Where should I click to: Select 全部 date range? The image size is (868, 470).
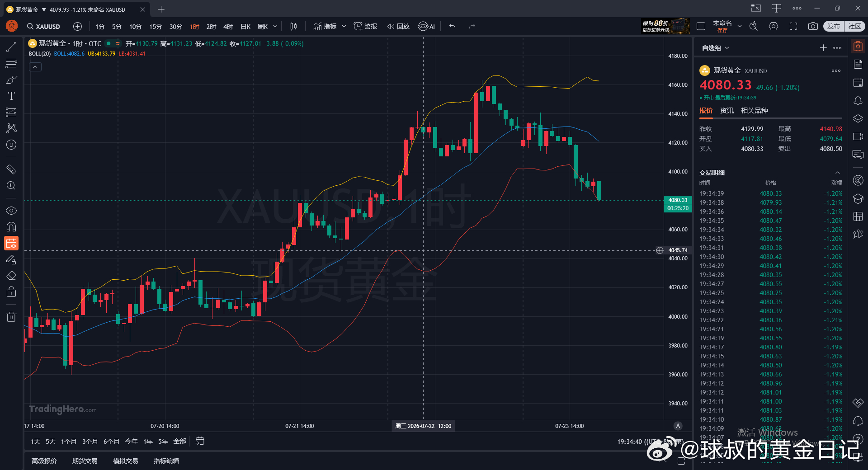[179, 442]
